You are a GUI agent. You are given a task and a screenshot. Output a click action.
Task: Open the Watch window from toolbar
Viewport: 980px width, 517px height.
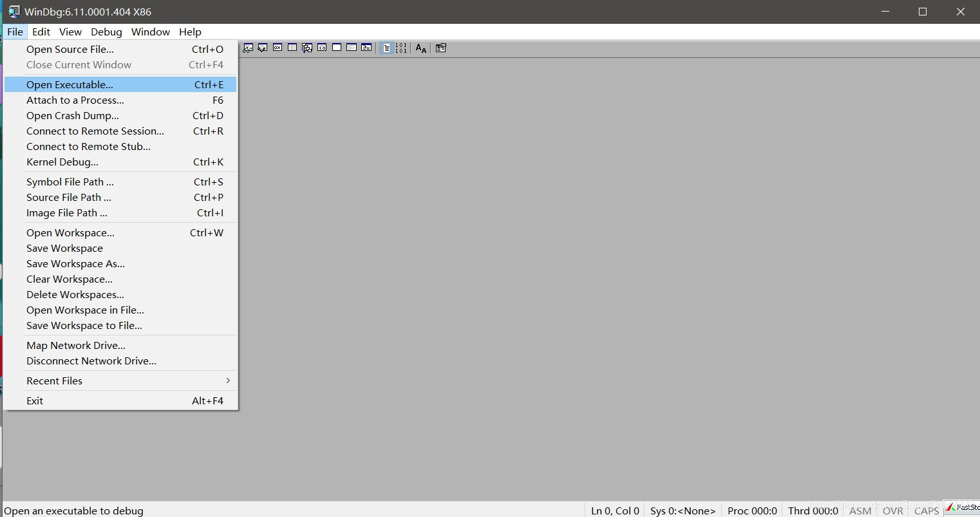tap(248, 48)
